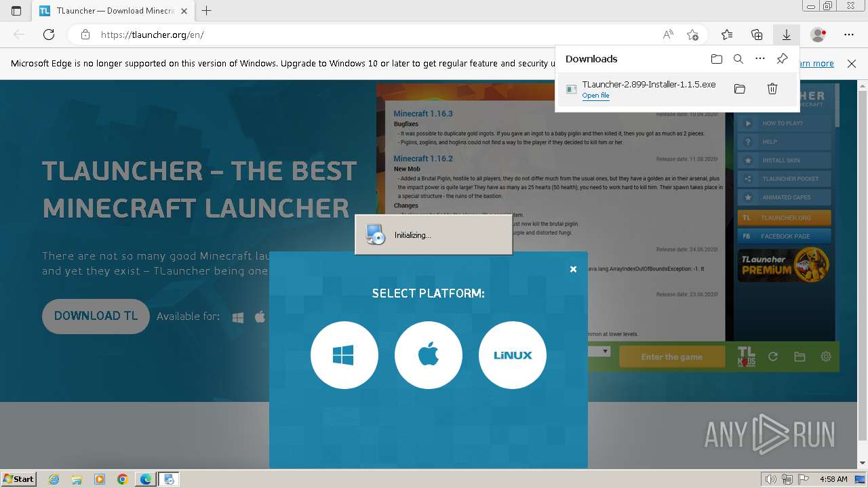Open the downloaded TLauncher installer file link
This screenshot has height=488, width=868.
click(x=595, y=96)
